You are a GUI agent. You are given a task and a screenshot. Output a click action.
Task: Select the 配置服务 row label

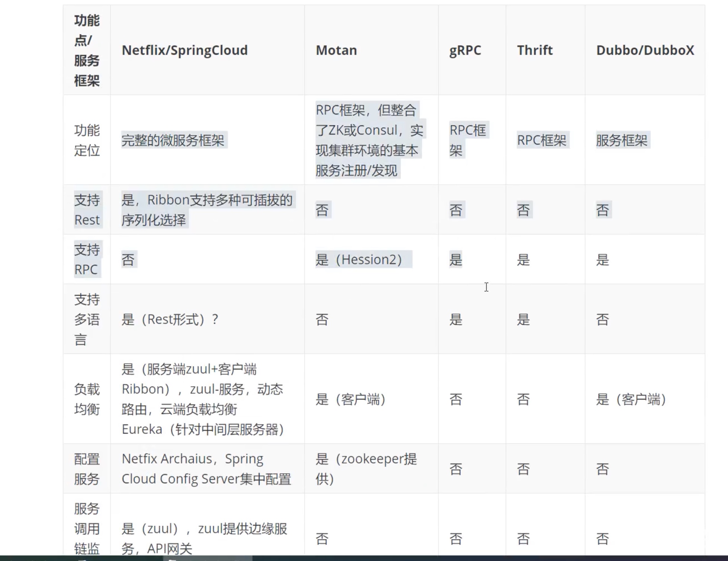[x=86, y=468]
